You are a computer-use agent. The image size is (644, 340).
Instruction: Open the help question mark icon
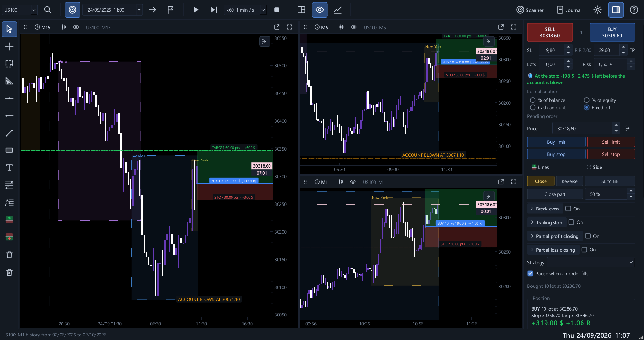[634, 10]
